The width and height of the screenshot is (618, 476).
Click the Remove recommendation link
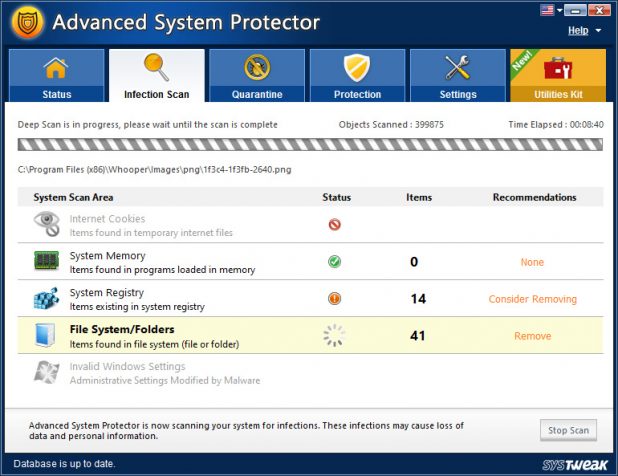click(532, 336)
